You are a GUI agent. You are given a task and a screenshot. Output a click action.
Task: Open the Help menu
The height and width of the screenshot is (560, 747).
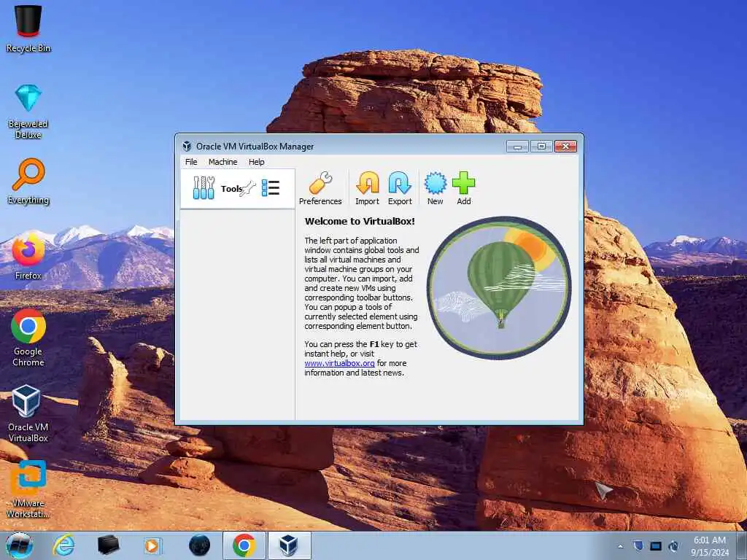point(256,162)
